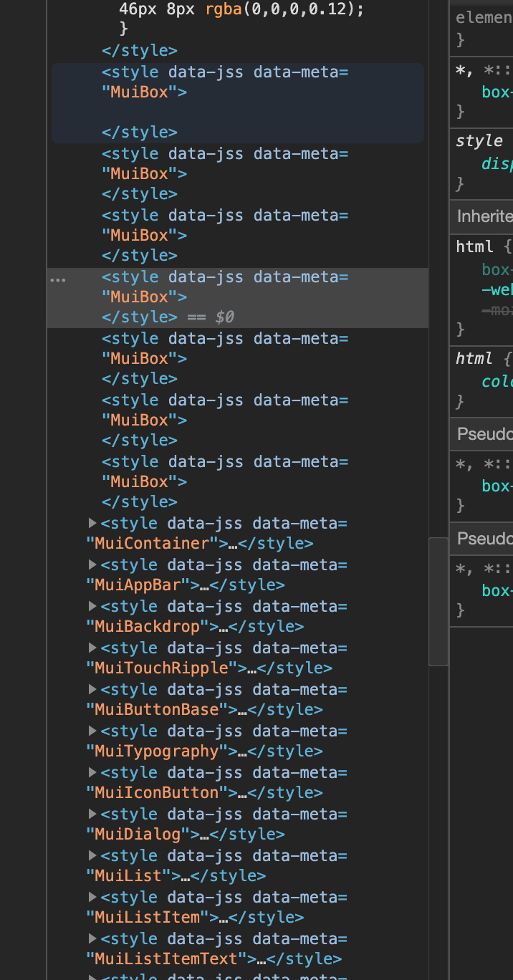Expand the MuiListItem style tag
The height and width of the screenshot is (980, 513).
pyautogui.click(x=92, y=897)
